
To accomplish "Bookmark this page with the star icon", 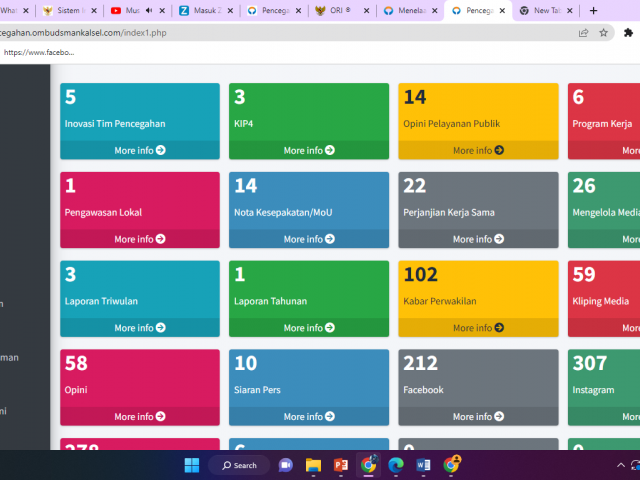I will coord(603,32).
